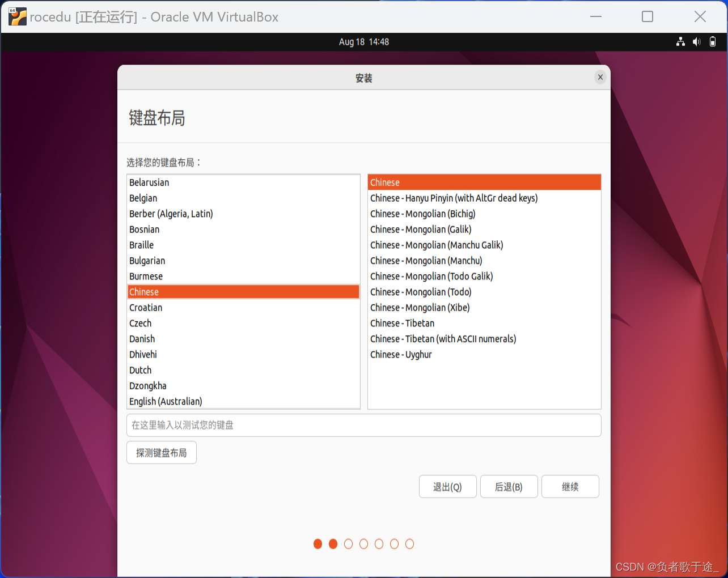Select Chinese in the left layout list
This screenshot has height=578, width=728.
[x=244, y=292]
